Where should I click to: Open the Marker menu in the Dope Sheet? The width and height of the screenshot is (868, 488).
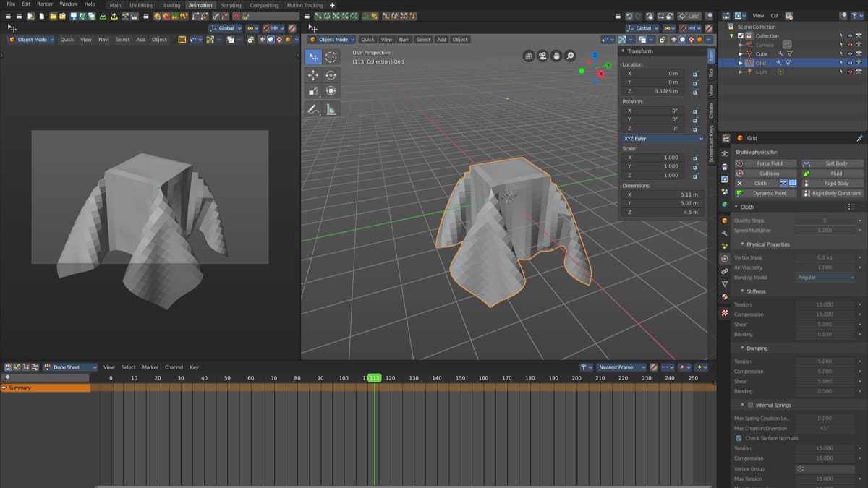click(150, 367)
